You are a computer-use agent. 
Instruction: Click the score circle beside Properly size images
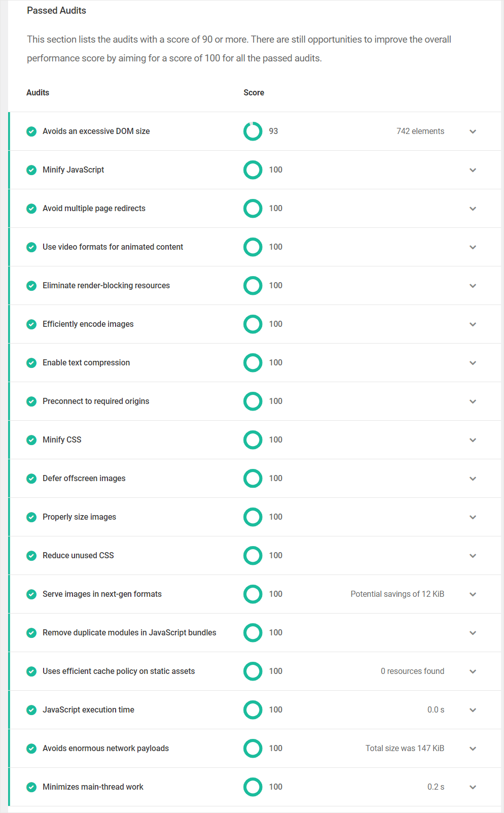(253, 517)
